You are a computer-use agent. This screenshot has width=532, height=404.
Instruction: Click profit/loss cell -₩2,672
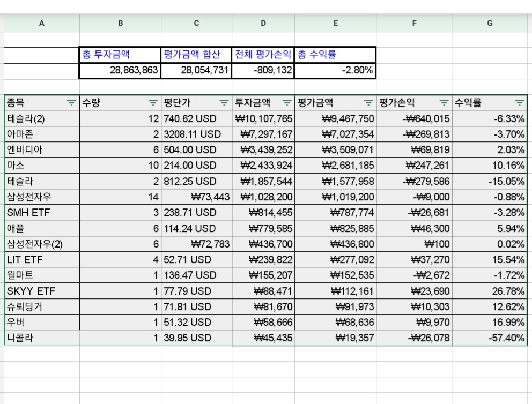pos(414,275)
